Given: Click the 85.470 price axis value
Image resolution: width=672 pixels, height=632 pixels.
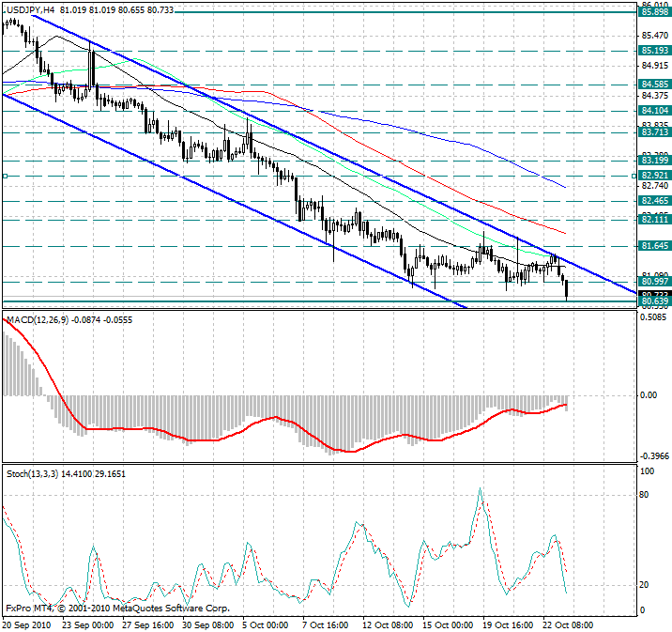Looking at the screenshot, I should [655, 36].
